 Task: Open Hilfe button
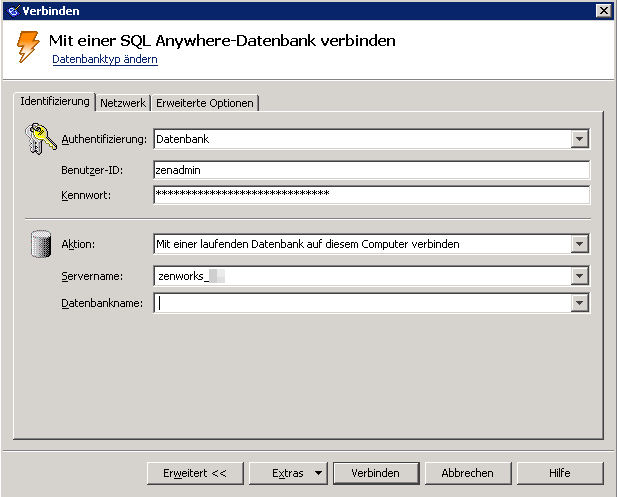coord(560,473)
